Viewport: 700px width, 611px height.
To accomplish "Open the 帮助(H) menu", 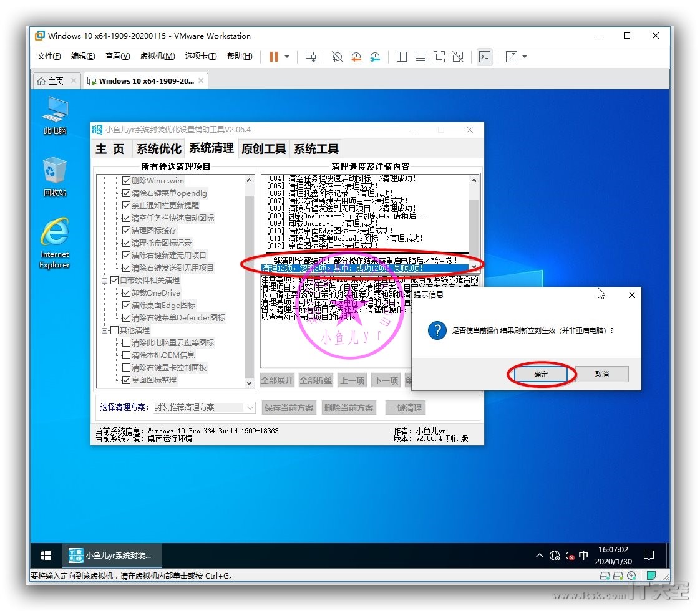I will (x=240, y=55).
